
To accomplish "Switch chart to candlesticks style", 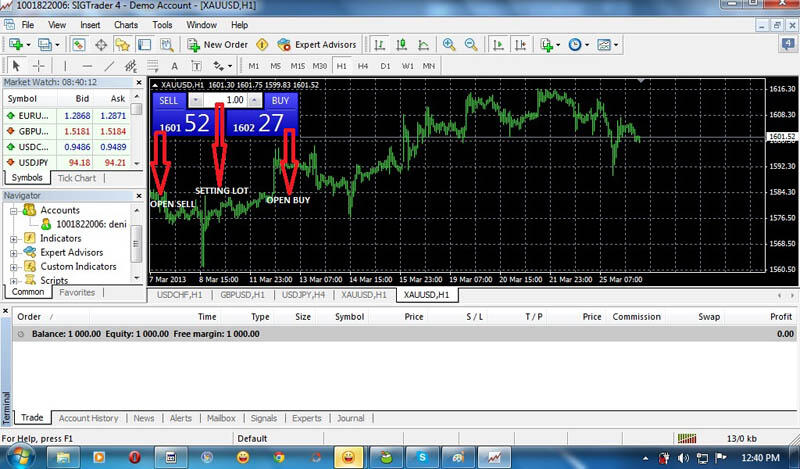I will coord(402,45).
